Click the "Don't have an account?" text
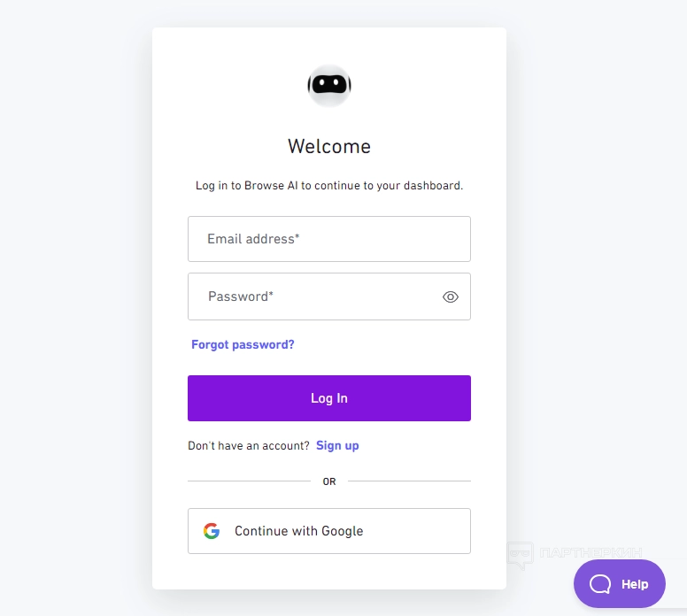Screen dimensions: 687x616 click(249, 445)
